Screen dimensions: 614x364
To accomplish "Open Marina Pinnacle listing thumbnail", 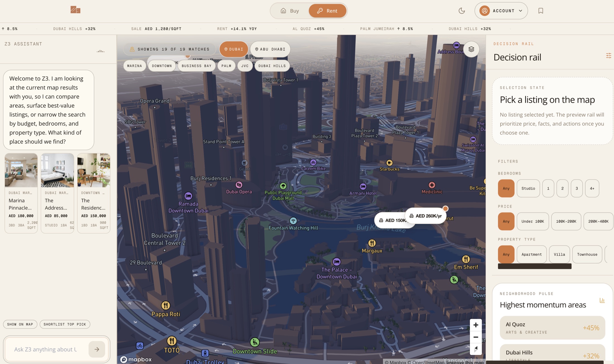I will pyautogui.click(x=21, y=170).
